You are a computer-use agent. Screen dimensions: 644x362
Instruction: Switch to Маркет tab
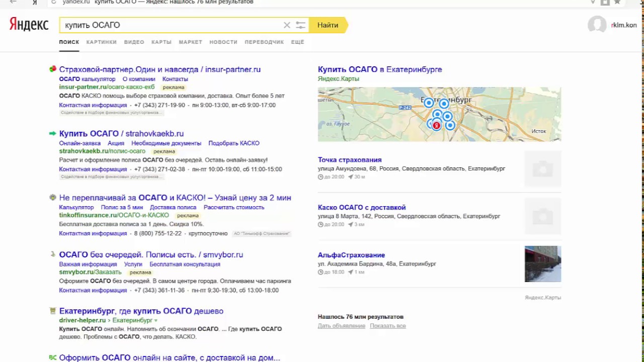190,42
